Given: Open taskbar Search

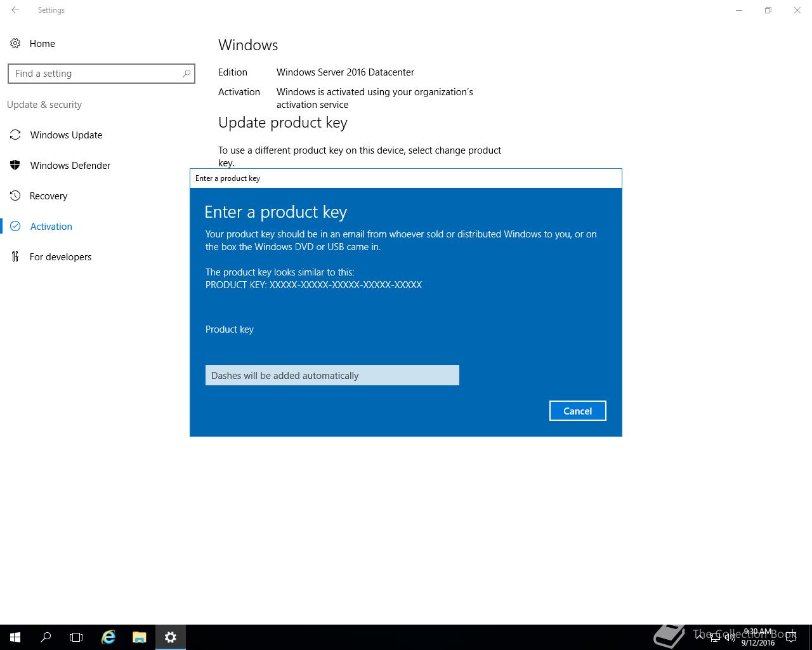Looking at the screenshot, I should click(x=46, y=637).
